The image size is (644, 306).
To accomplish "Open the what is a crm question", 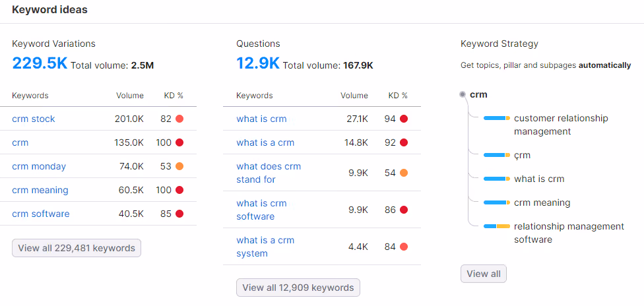I will coord(265,142).
